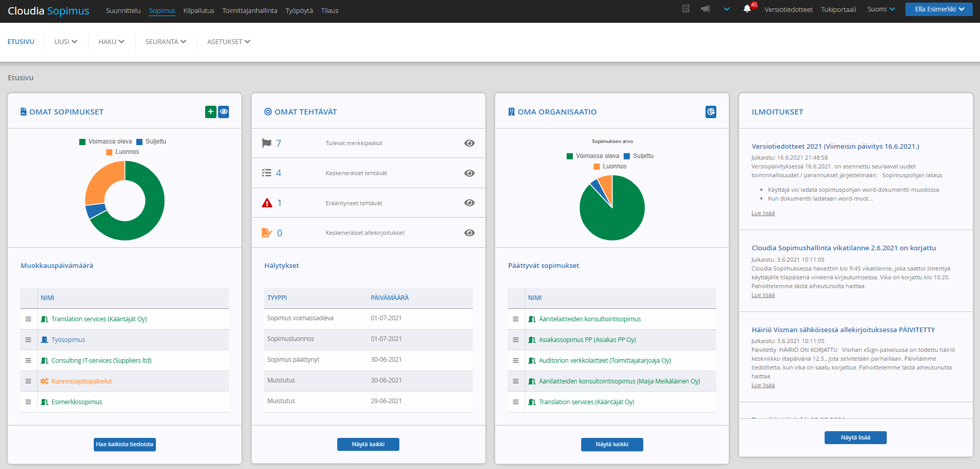This screenshot has height=469, width=980.
Task: Expand the Ella Esimerkki user menu
Action: (939, 9)
